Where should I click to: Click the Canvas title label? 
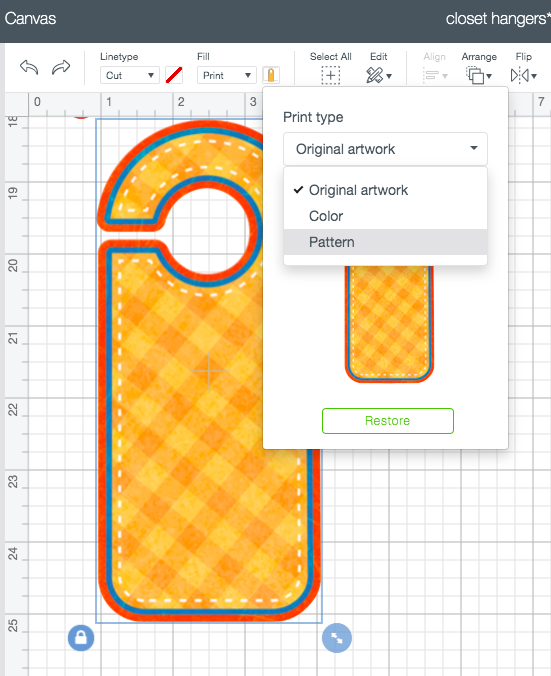coord(30,19)
